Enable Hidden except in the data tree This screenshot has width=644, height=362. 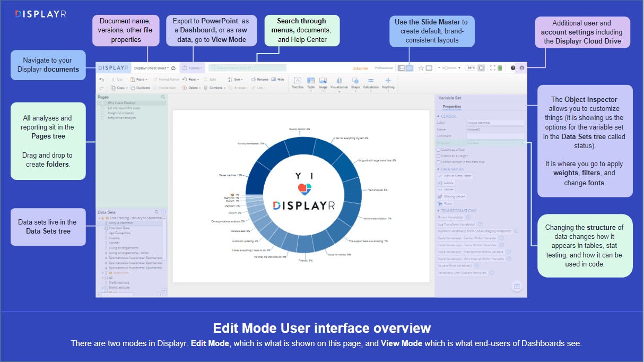438,162
